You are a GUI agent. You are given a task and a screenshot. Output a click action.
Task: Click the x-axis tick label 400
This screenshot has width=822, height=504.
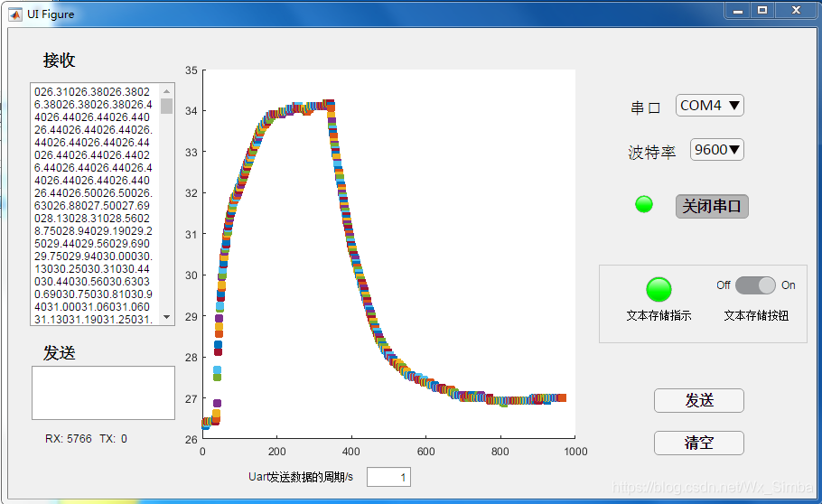(x=351, y=452)
